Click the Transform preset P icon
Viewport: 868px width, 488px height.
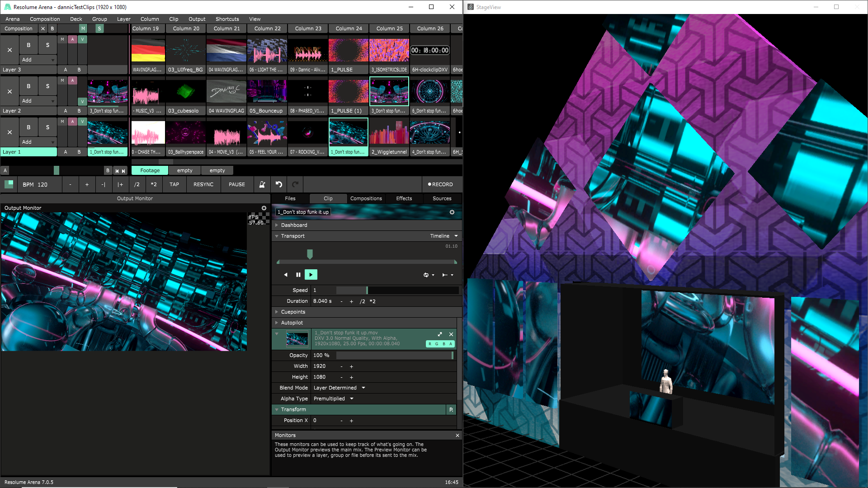click(x=451, y=409)
